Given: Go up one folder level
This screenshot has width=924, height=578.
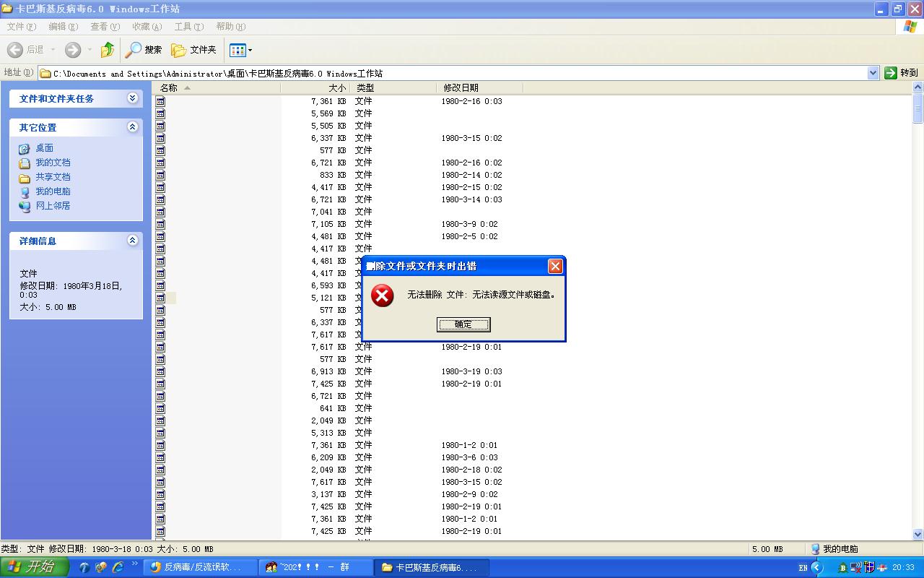Looking at the screenshot, I should 108,50.
